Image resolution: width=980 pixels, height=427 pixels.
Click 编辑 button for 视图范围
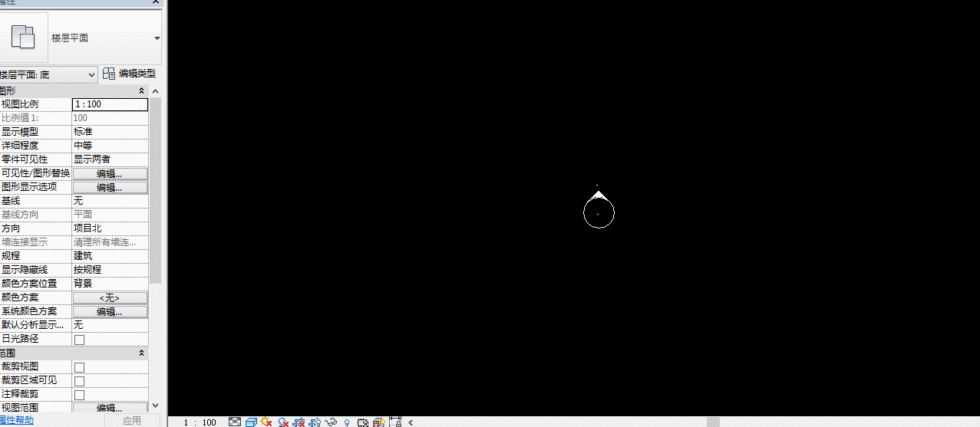point(110,409)
